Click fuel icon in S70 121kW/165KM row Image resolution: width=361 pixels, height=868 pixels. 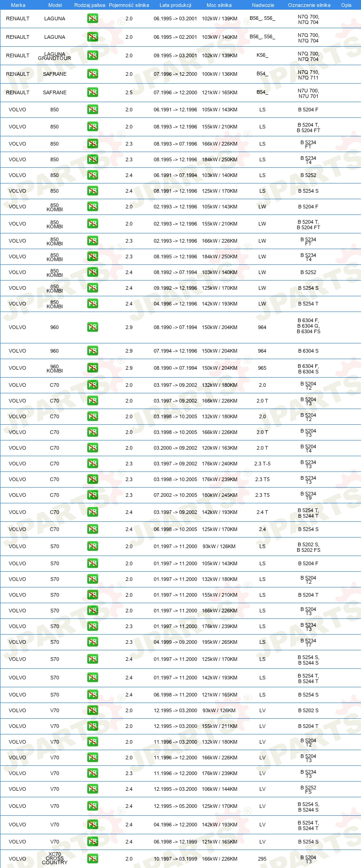(92, 695)
